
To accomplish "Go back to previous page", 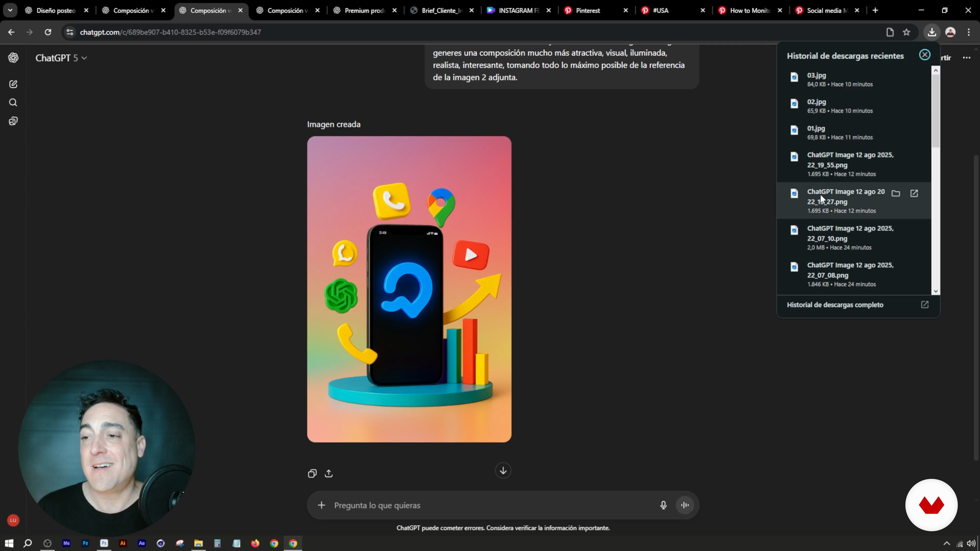I will (11, 32).
